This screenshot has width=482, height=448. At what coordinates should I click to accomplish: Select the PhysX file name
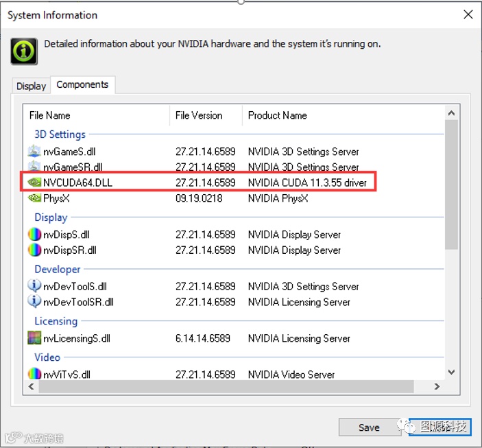click(56, 198)
